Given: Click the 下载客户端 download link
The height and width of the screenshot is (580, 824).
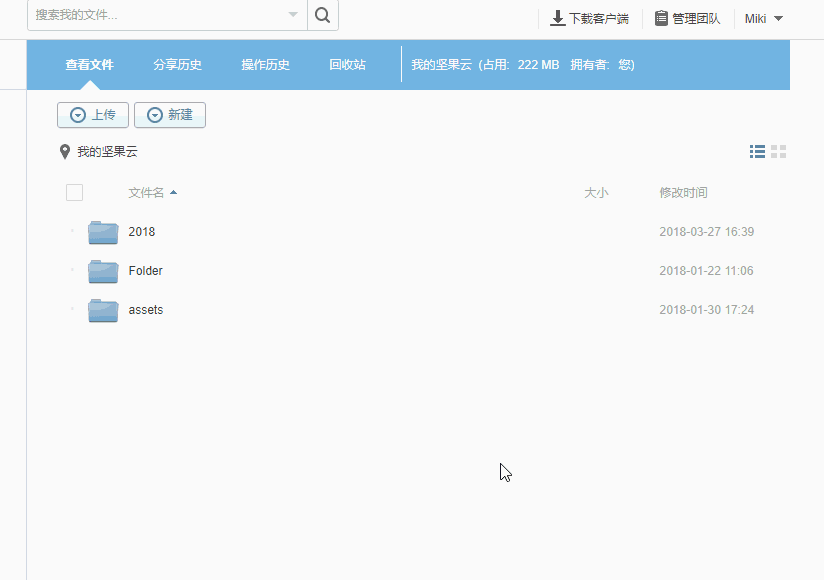Looking at the screenshot, I should [x=589, y=18].
